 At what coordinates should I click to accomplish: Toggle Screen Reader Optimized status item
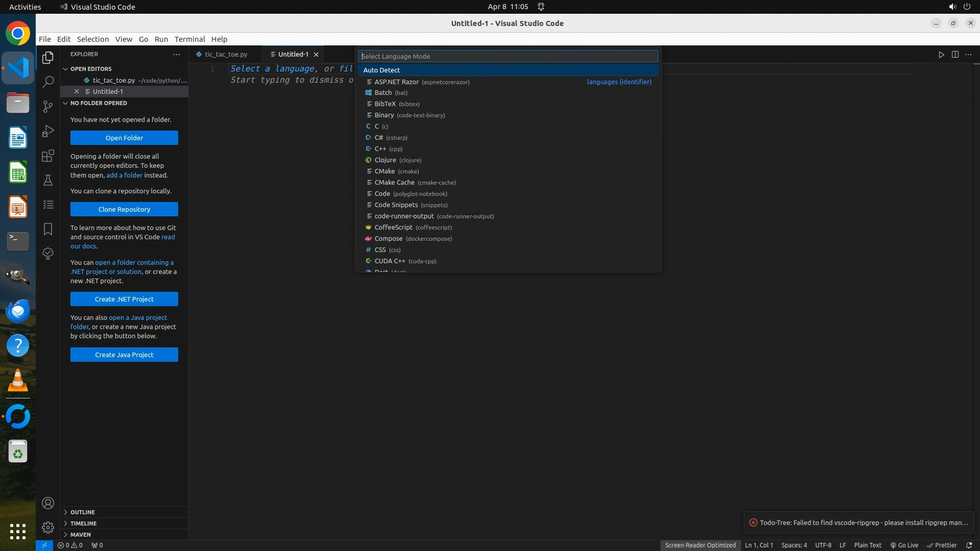coord(700,545)
